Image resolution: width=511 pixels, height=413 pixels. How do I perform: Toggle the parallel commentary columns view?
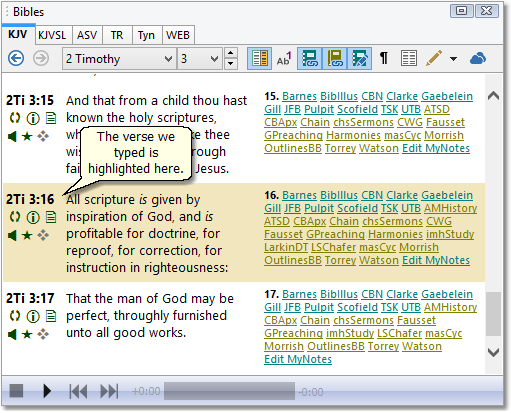[260, 59]
